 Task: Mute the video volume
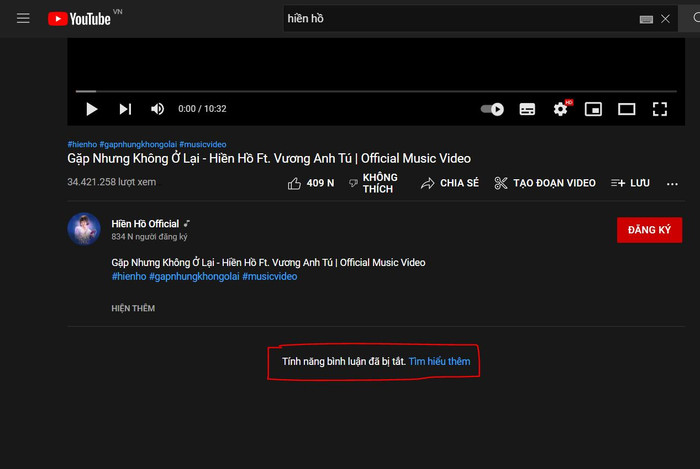(157, 109)
